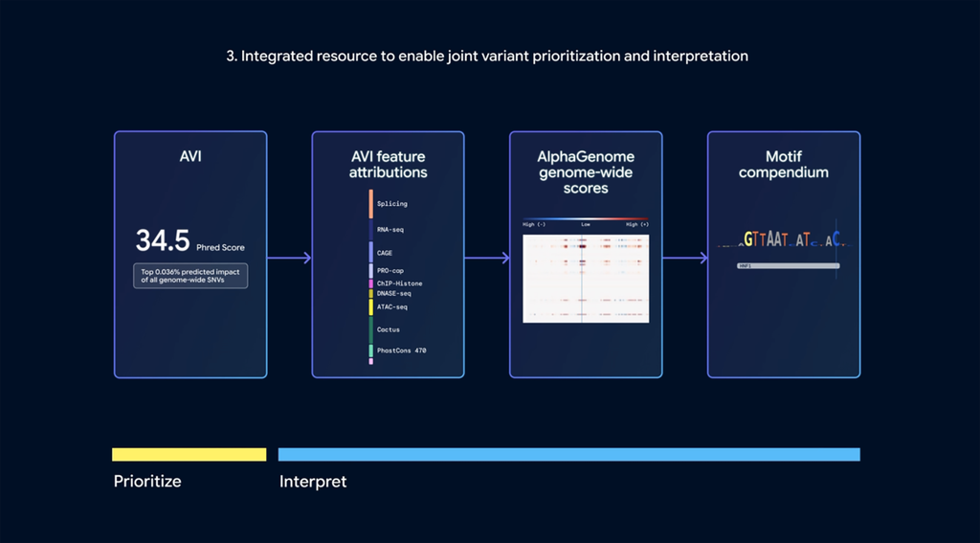
Task: Click the GTTAAT sequence motif logo
Action: tap(785, 238)
